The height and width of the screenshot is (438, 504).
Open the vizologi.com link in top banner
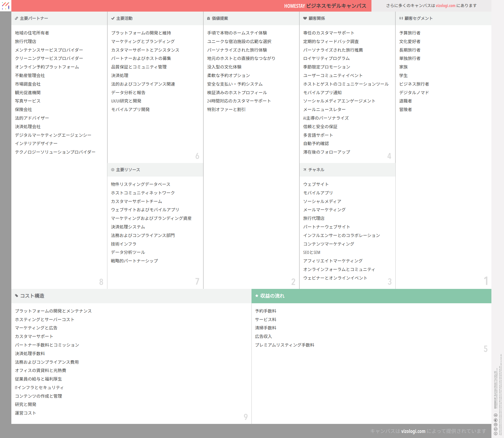coord(445,6)
